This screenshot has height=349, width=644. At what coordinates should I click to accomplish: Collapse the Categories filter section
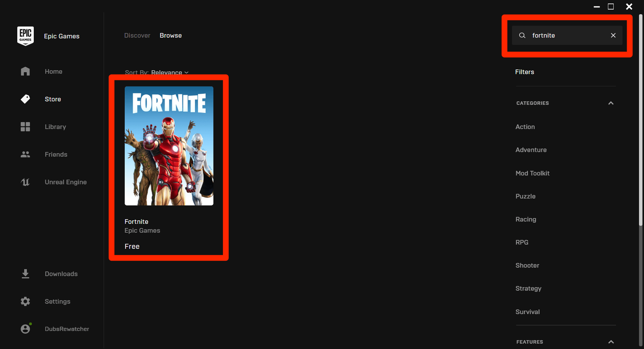pos(611,103)
